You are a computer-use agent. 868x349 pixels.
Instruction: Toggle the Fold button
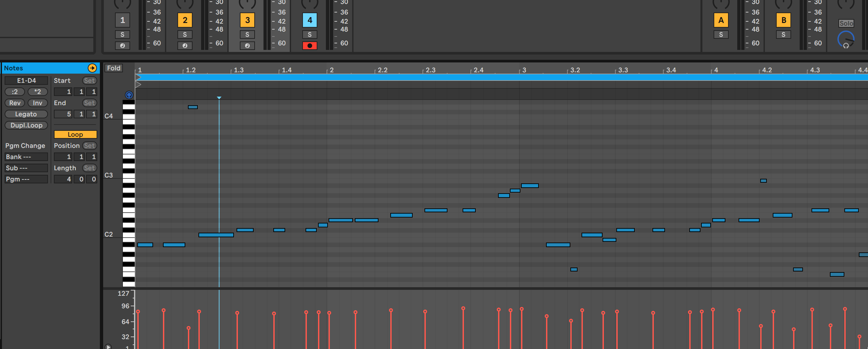pos(114,68)
